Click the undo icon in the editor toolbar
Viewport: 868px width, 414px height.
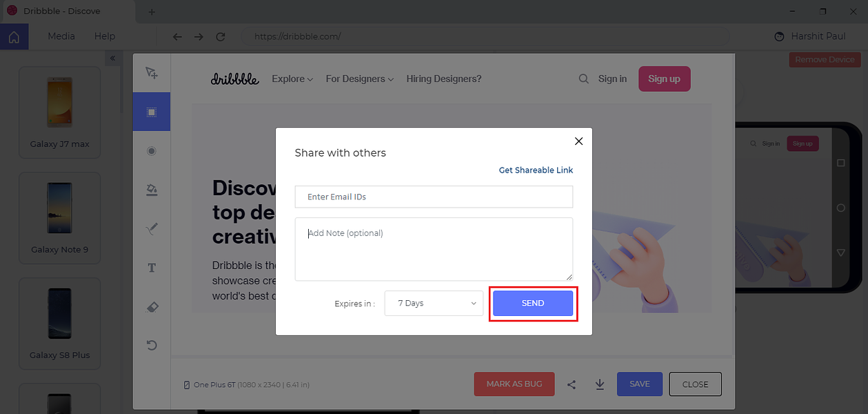click(x=152, y=345)
